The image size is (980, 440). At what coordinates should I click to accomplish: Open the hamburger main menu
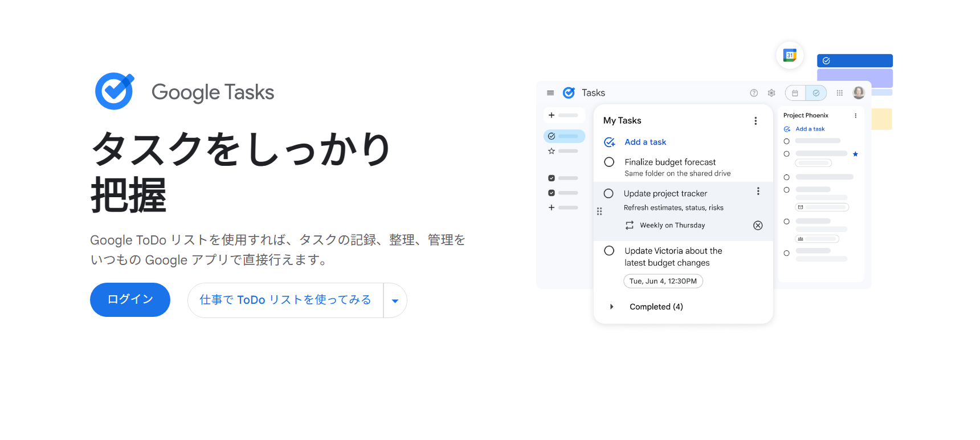pyautogui.click(x=550, y=93)
